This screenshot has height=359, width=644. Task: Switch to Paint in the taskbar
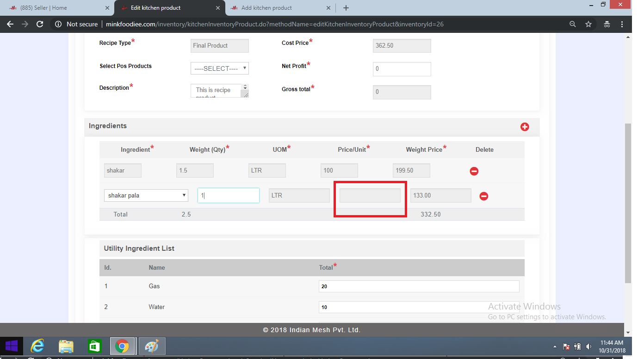152,346
